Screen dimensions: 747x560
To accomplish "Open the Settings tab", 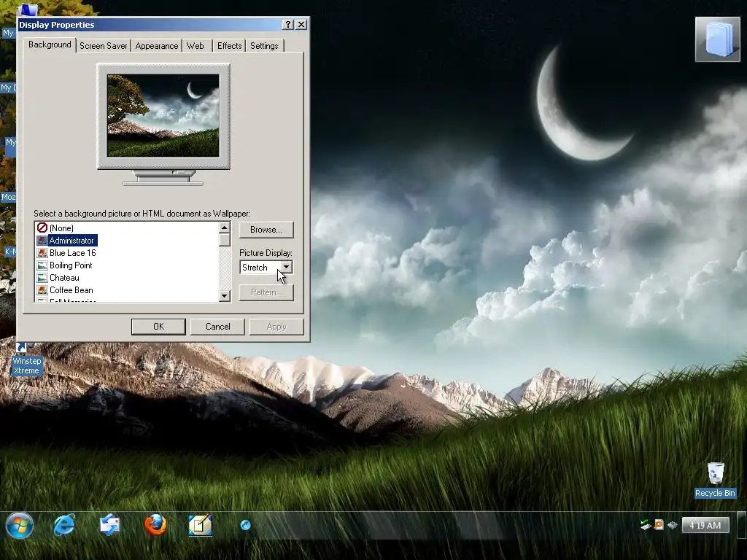I will (264, 46).
